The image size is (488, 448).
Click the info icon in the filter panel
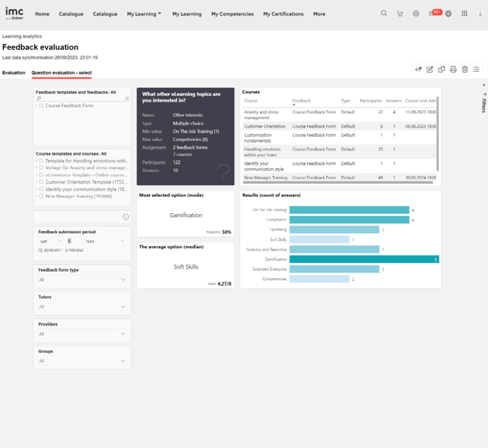click(x=126, y=217)
